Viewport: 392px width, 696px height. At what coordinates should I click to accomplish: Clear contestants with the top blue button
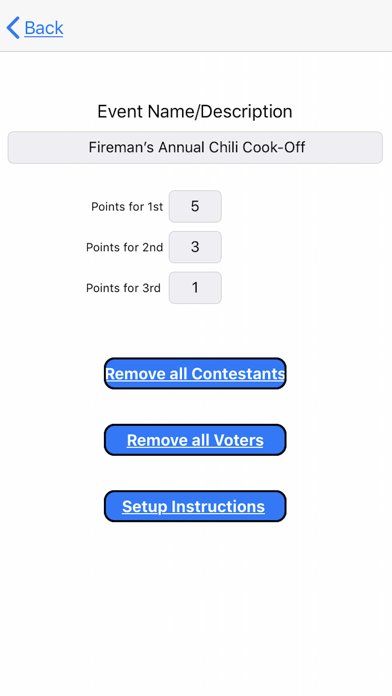pos(195,374)
